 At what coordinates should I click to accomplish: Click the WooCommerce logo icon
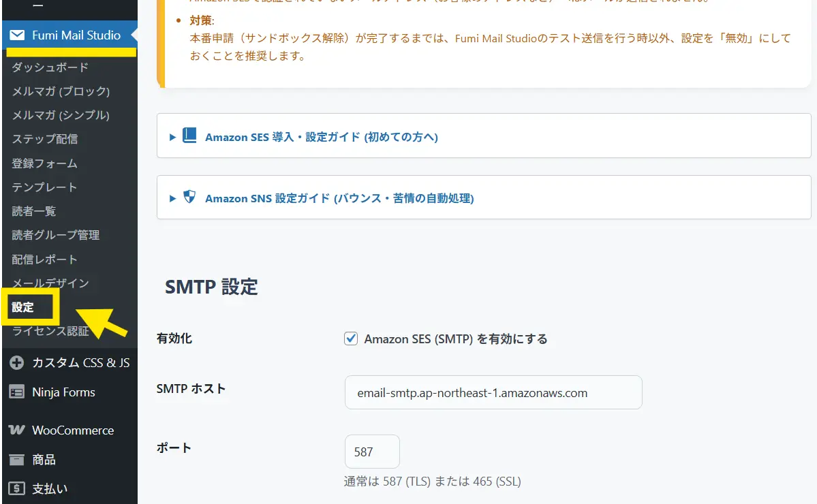[17, 430]
